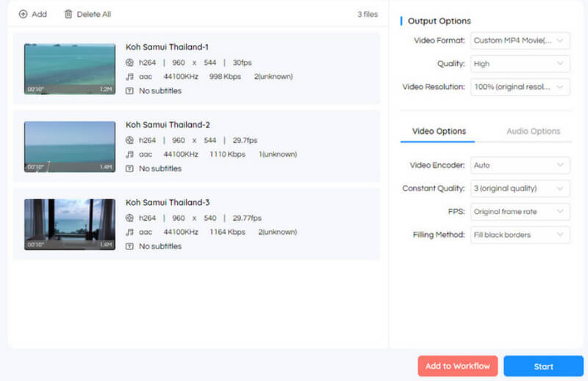Select the Koh Samui Thailand-3 thumbnail
This screenshot has height=381, width=588.
pyautogui.click(x=70, y=224)
